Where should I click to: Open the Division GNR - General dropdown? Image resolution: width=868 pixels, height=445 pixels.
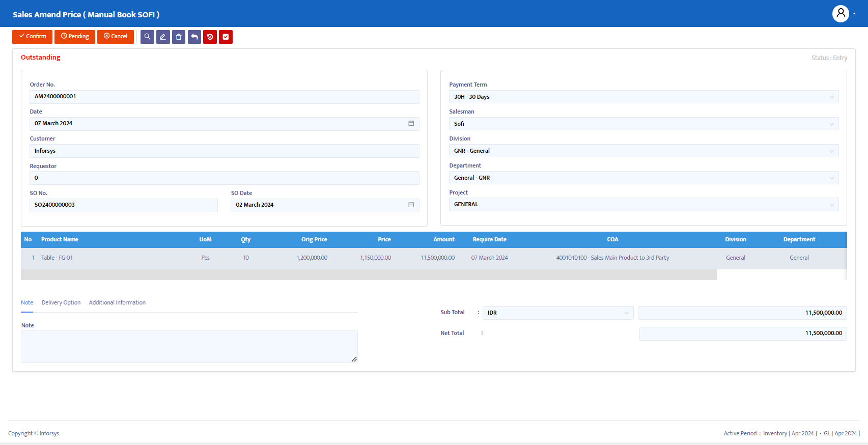click(x=643, y=151)
